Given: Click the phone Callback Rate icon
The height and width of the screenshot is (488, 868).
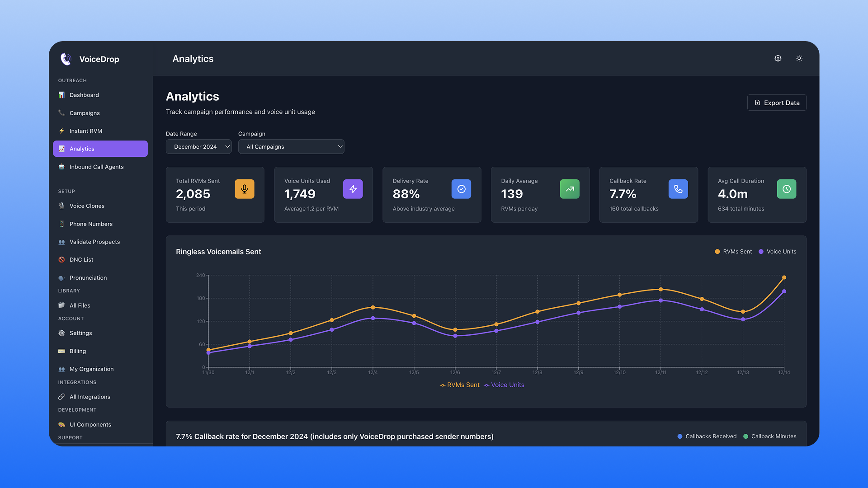Looking at the screenshot, I should (x=678, y=189).
